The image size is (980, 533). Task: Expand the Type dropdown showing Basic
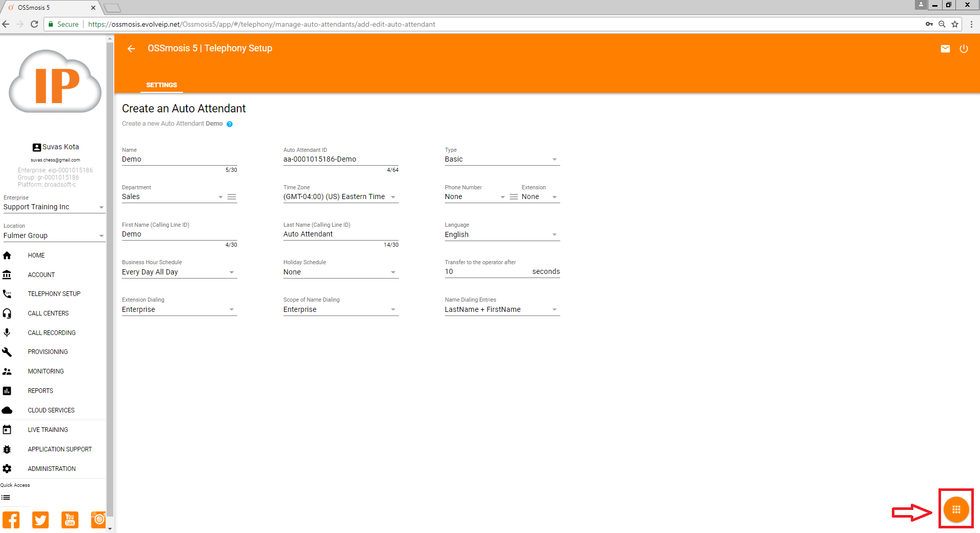point(502,160)
